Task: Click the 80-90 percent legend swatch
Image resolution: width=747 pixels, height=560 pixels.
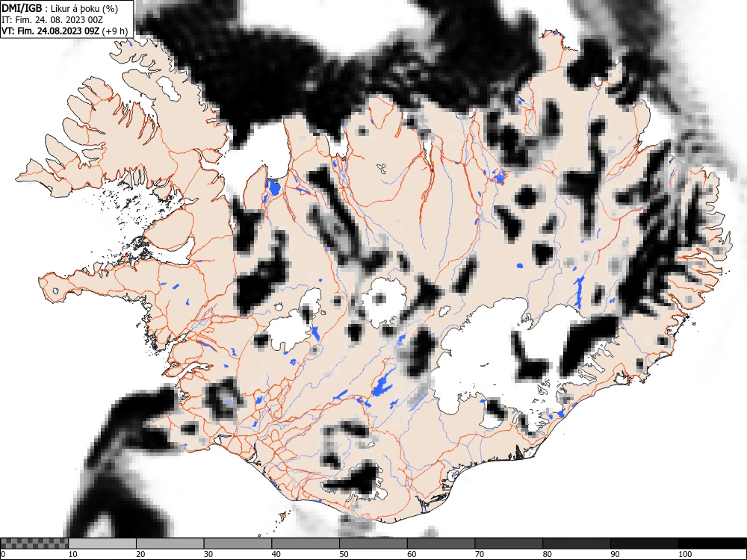Action: (x=577, y=544)
